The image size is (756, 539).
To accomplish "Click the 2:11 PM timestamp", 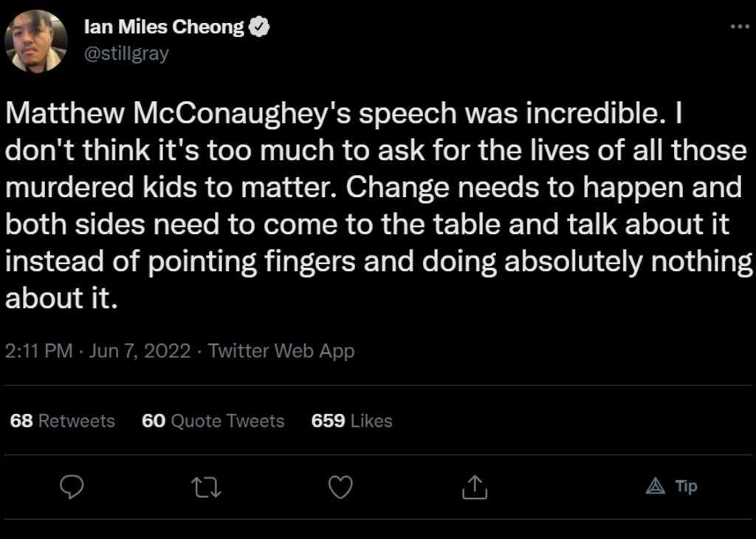I will tap(38, 351).
